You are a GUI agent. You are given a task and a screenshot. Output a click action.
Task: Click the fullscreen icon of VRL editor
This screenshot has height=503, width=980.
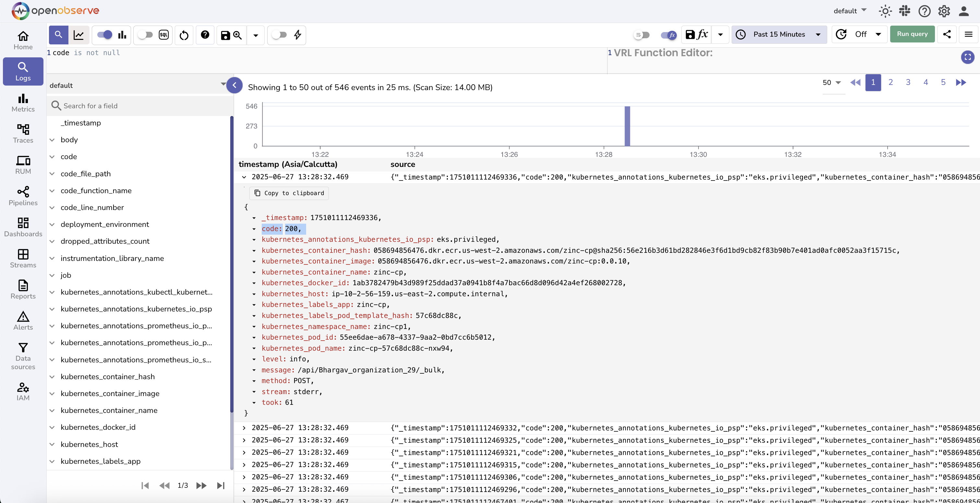967,57
